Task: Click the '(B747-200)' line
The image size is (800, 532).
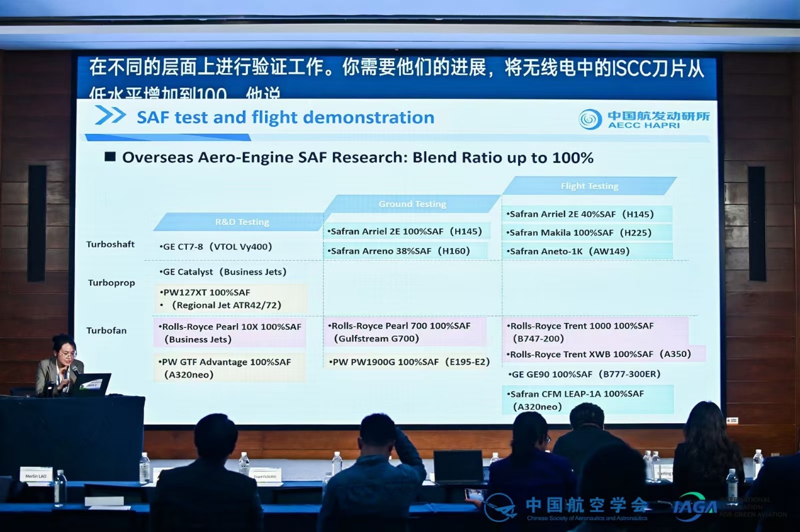Action: 539,339
